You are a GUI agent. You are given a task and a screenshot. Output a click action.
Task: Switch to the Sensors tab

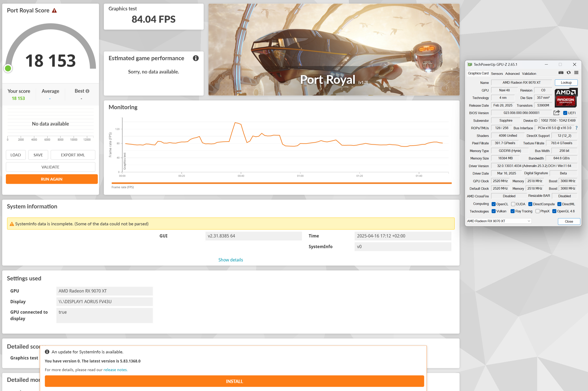coord(497,74)
